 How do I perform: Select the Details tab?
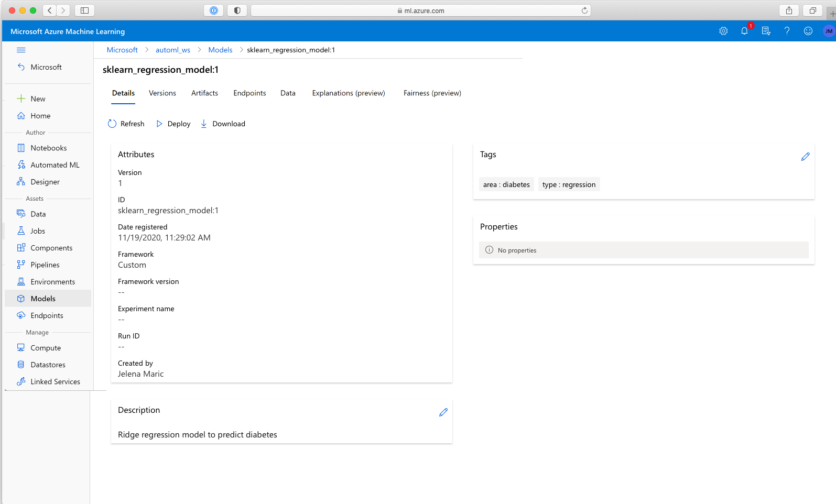tap(123, 93)
